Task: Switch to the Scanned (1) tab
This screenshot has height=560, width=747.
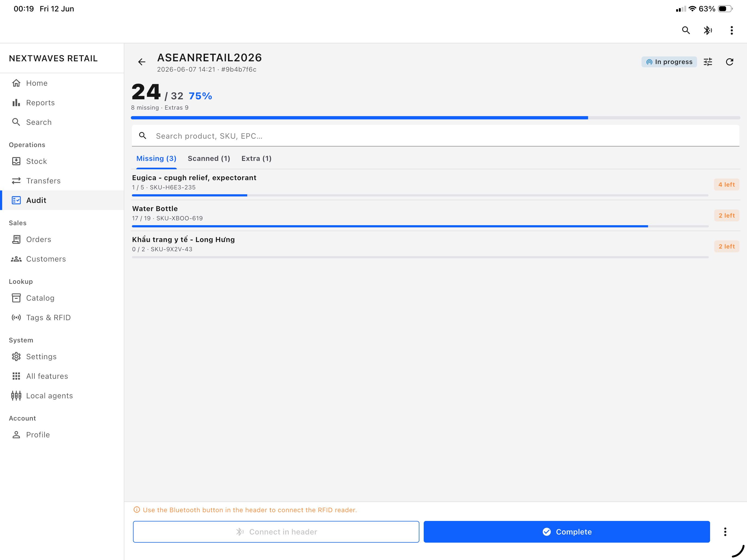Action: point(209,158)
